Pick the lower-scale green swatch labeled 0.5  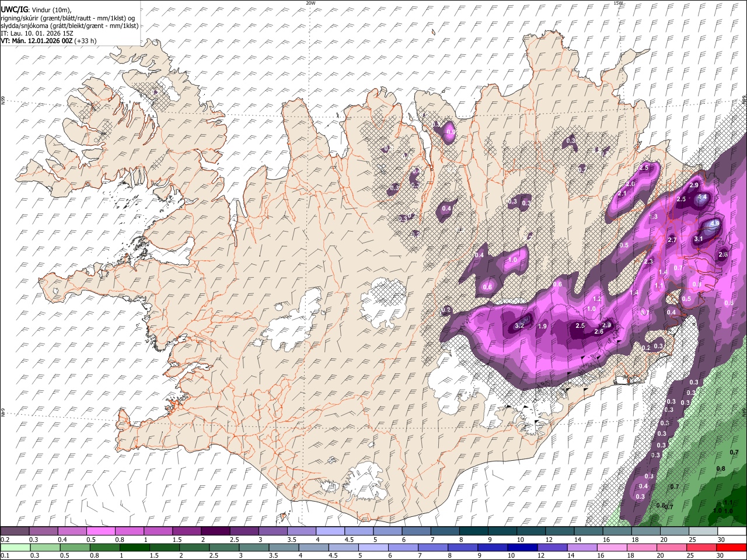75,548
